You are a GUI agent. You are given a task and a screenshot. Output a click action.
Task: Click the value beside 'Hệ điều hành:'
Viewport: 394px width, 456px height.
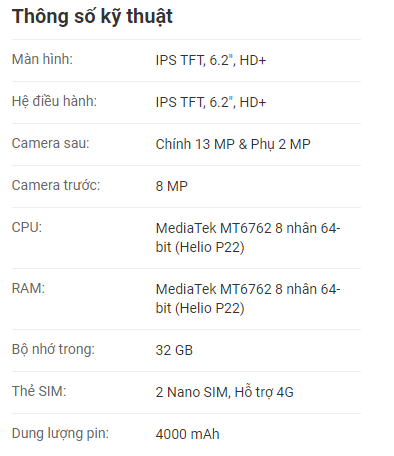(211, 102)
